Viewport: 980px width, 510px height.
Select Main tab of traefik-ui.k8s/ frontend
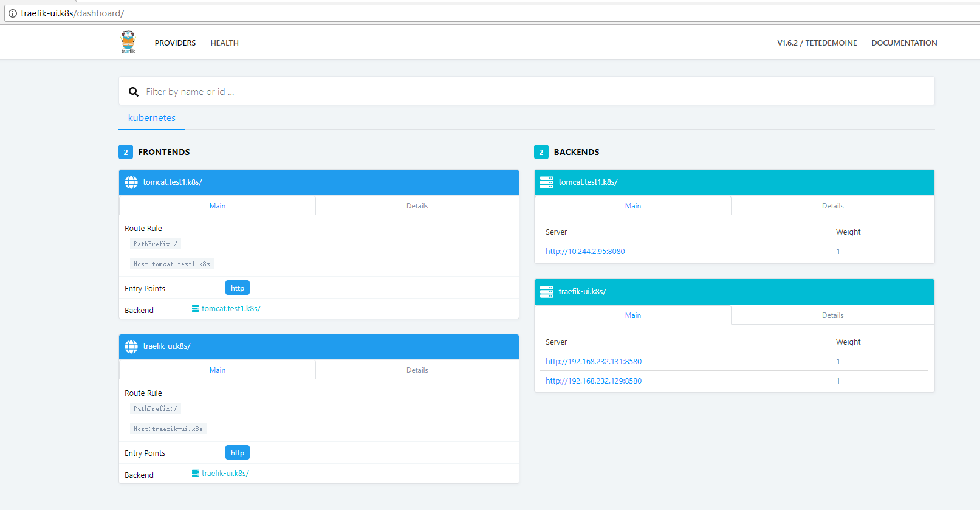point(218,370)
